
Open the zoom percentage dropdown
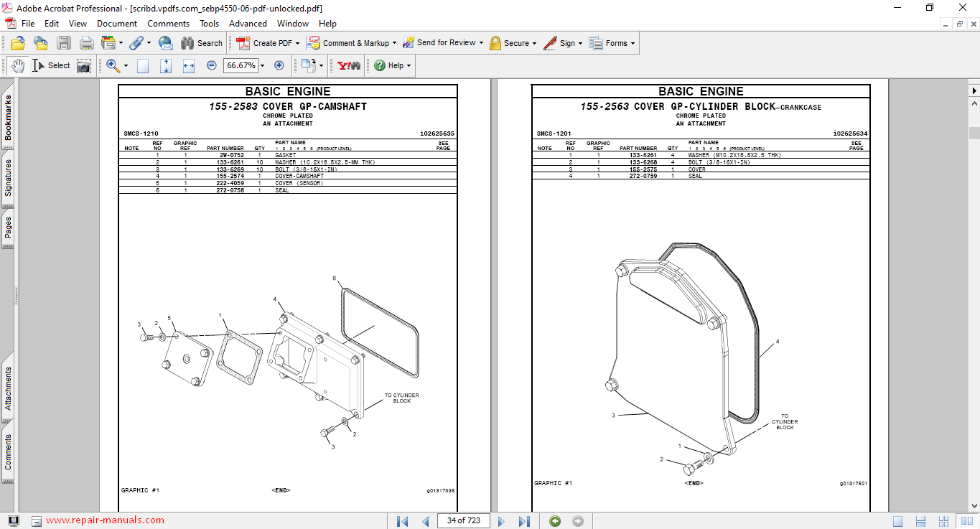[x=262, y=65]
